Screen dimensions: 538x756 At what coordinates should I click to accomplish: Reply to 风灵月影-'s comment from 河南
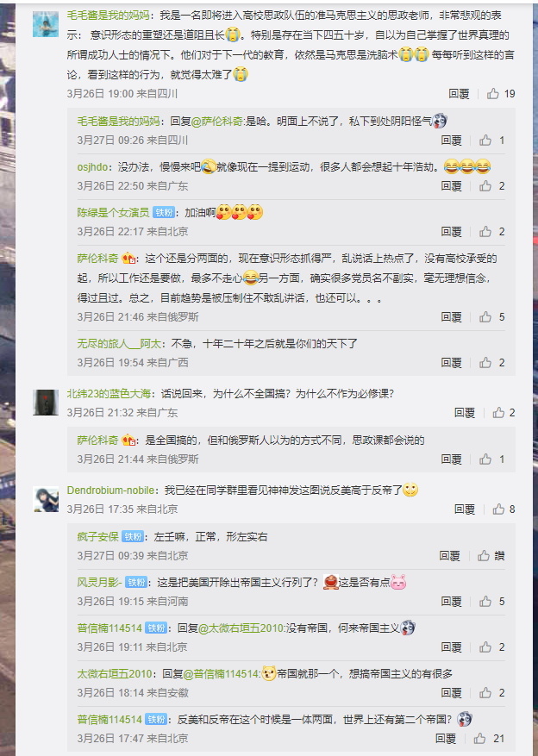point(451,601)
